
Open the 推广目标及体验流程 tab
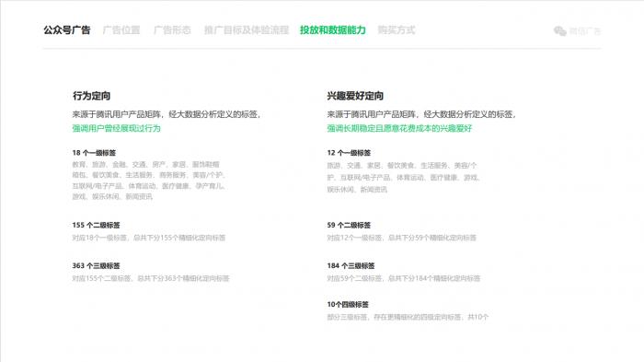[x=247, y=30]
